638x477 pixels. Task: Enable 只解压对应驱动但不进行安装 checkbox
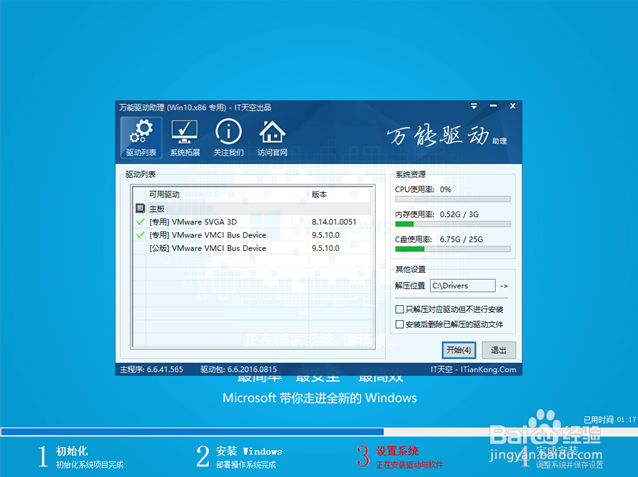pos(400,309)
